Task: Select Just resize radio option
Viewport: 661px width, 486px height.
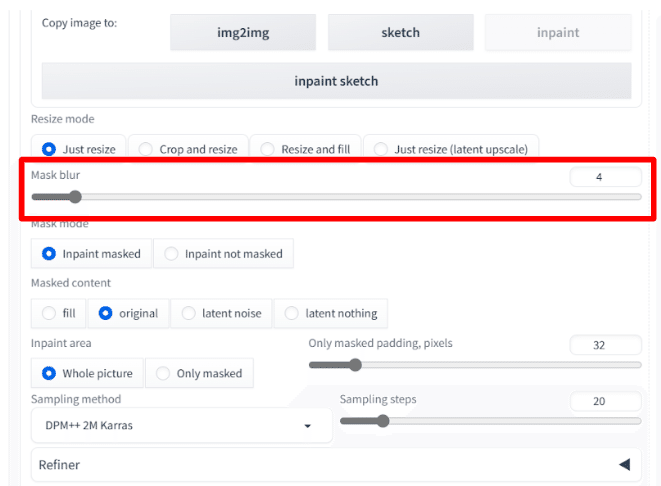Action: pyautogui.click(x=78, y=149)
